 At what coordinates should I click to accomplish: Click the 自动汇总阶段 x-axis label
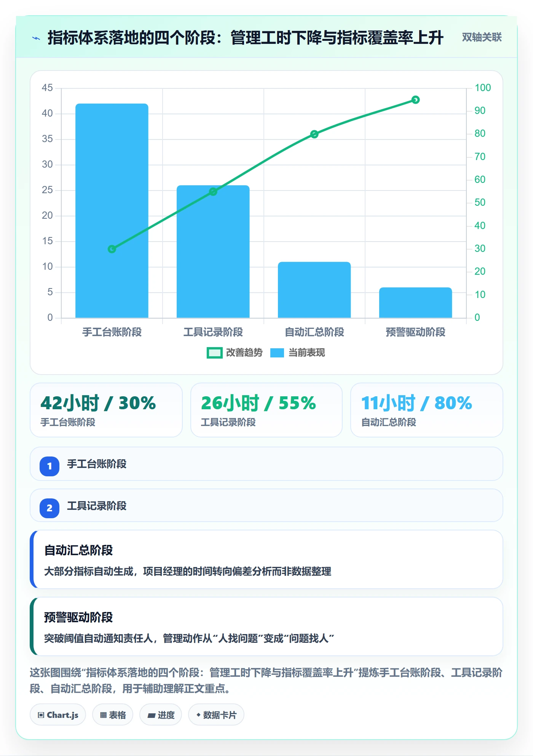(x=314, y=332)
